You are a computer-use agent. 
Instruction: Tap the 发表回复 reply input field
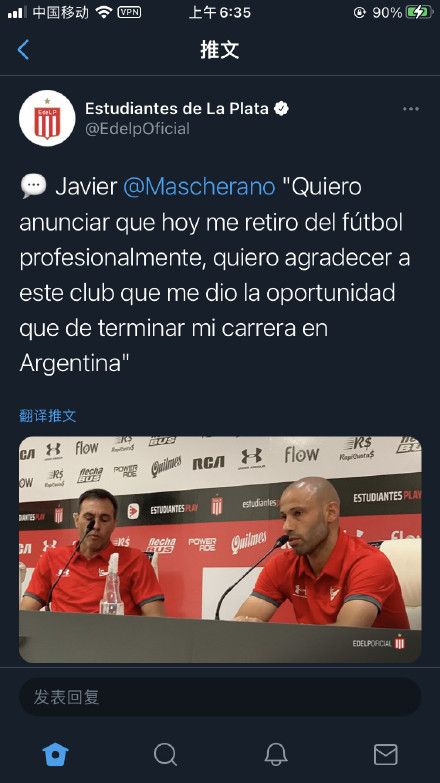pyautogui.click(x=220, y=697)
